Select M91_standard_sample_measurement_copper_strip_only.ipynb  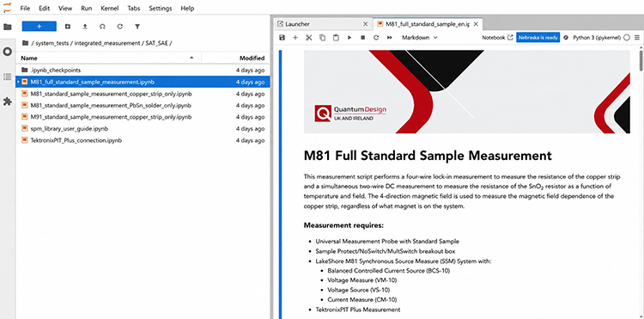pos(143,117)
